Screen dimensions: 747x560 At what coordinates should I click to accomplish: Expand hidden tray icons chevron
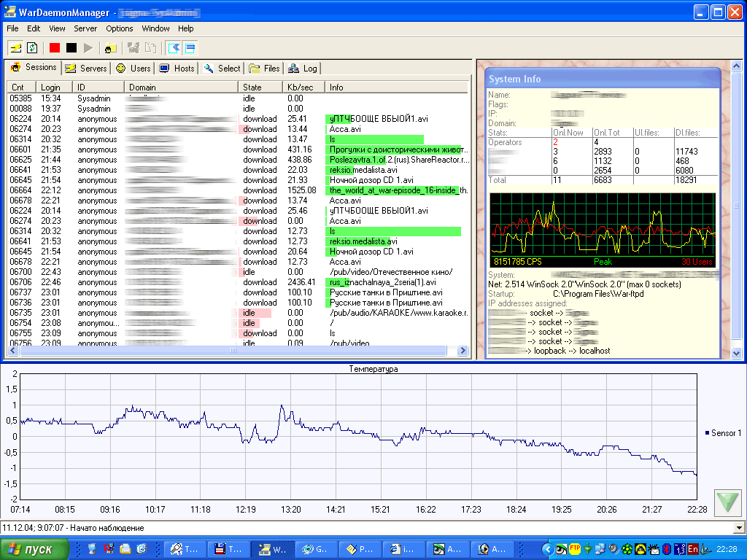coord(547,549)
